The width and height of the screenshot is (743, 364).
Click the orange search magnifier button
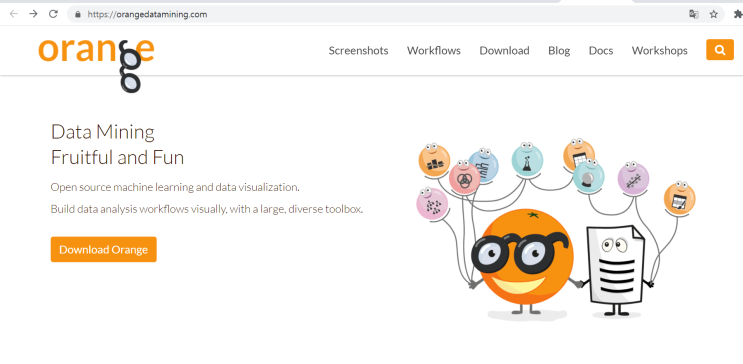pos(720,50)
